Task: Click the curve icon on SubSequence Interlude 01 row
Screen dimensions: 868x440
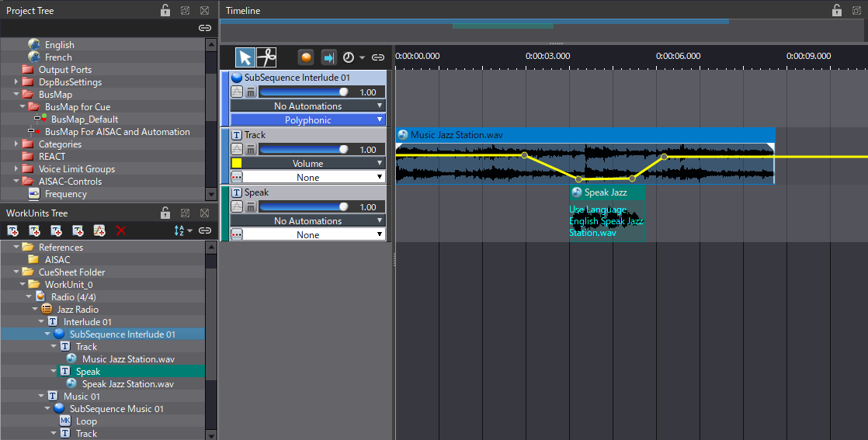Action: tap(237, 92)
